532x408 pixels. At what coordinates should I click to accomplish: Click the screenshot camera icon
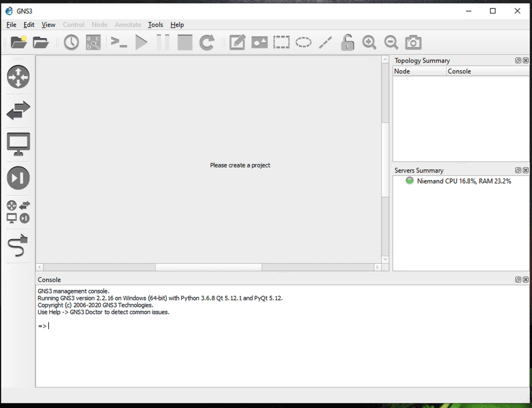click(413, 42)
